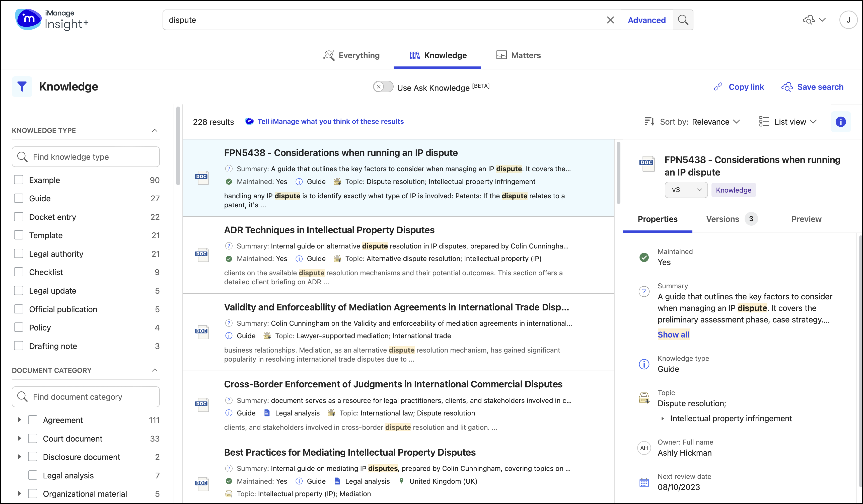Click the Find knowledge type field
This screenshot has height=504, width=863.
(x=86, y=157)
